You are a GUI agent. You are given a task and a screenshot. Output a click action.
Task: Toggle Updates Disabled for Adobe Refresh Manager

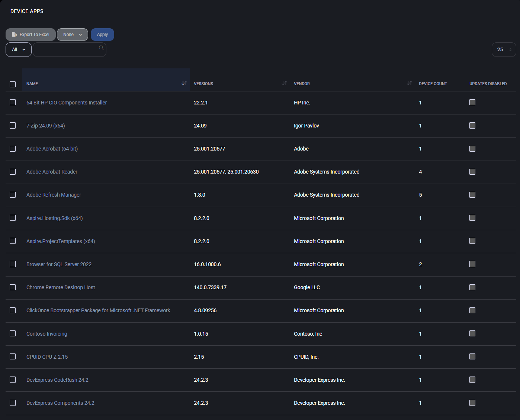point(472,195)
